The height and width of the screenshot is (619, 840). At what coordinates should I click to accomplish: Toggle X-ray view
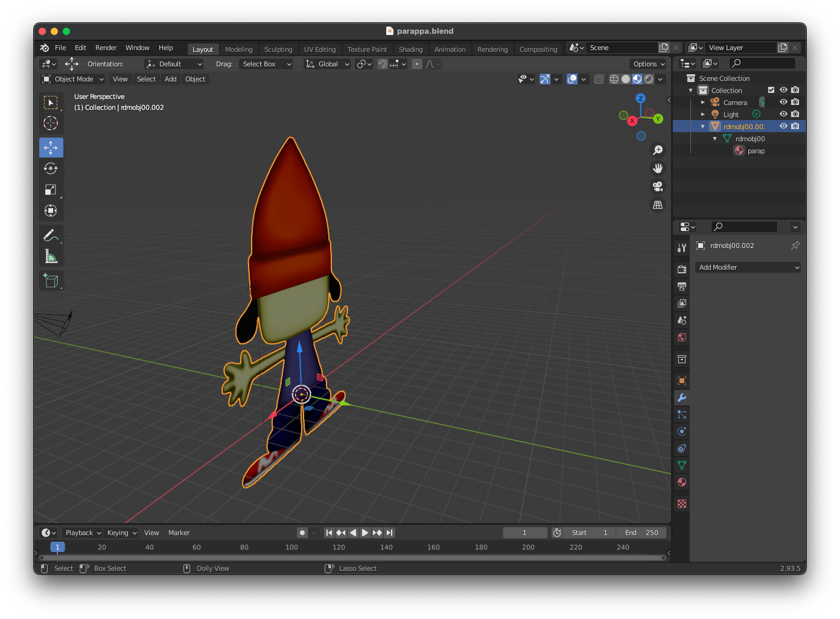(599, 79)
